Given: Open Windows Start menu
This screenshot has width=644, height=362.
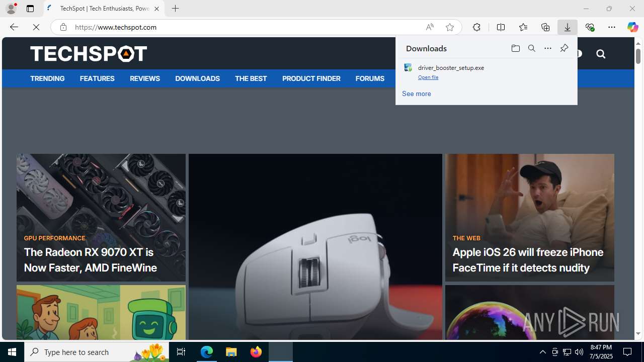Looking at the screenshot, I should 12,352.
